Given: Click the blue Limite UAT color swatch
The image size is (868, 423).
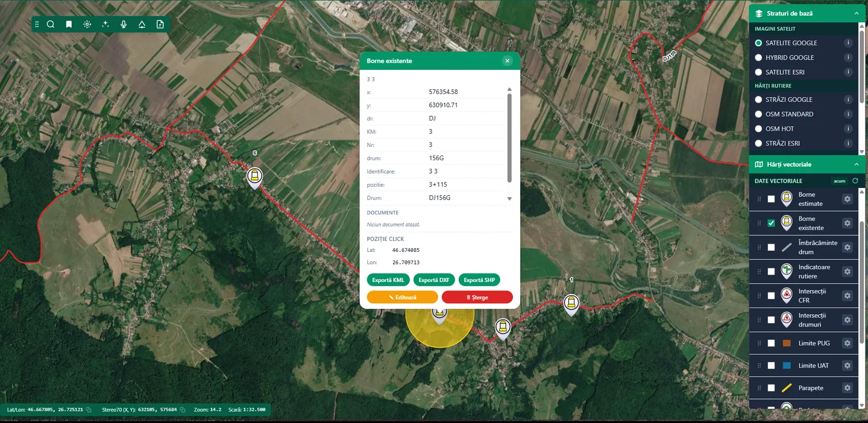Looking at the screenshot, I should click(787, 365).
